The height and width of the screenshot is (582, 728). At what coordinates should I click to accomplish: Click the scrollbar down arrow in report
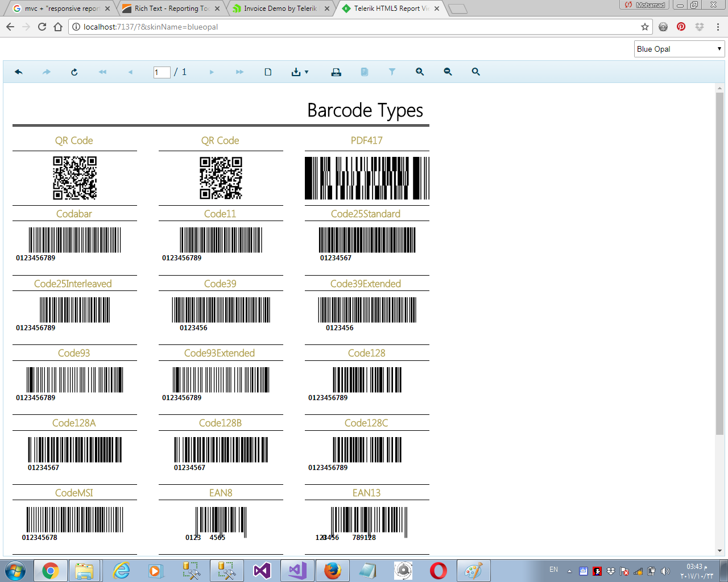coord(719,551)
